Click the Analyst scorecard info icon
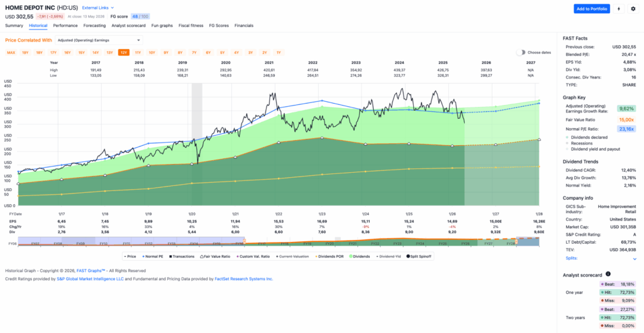The image size is (644, 333). [608, 274]
